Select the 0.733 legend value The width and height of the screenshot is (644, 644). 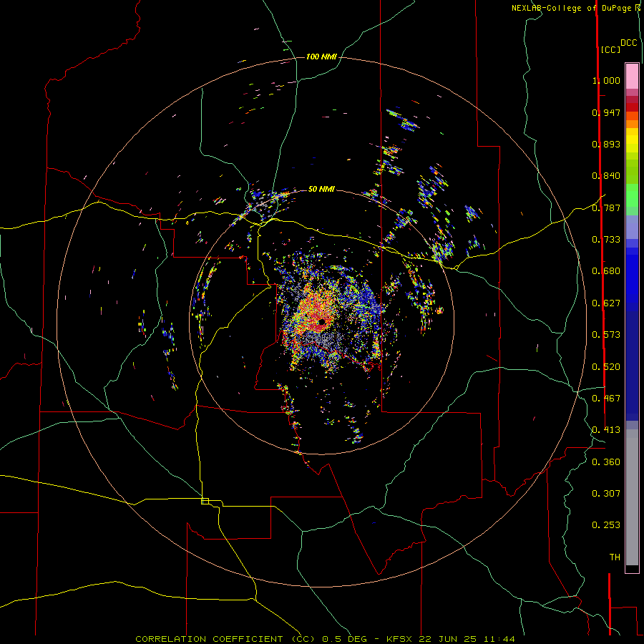coord(606,240)
